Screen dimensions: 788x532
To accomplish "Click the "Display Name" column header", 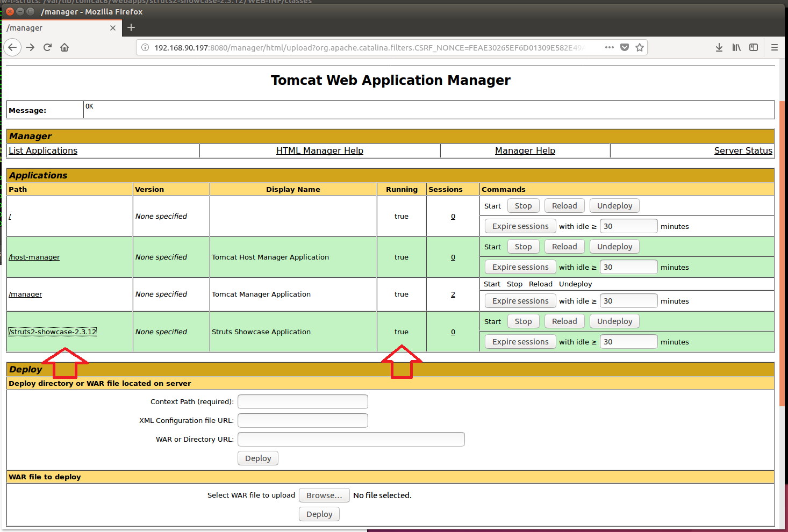I will click(293, 190).
